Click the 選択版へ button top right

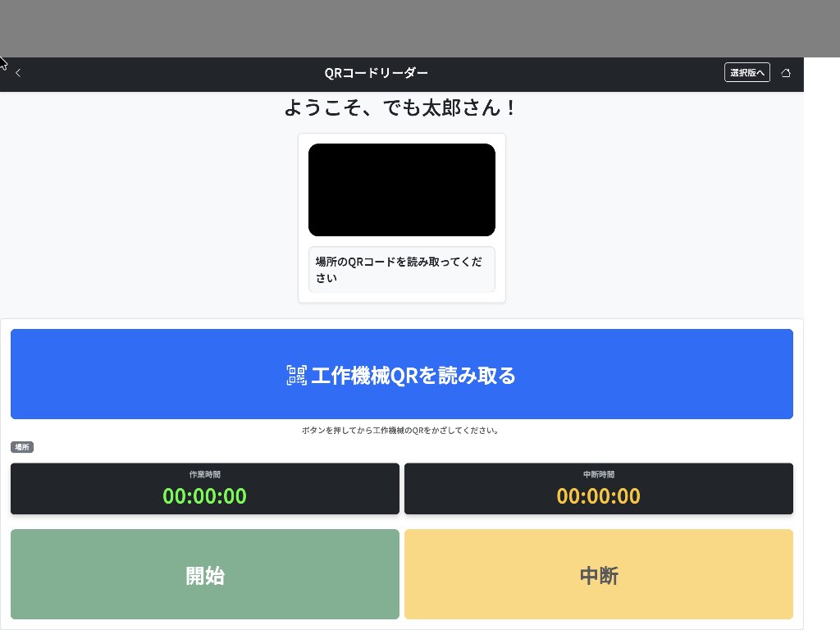(x=746, y=72)
